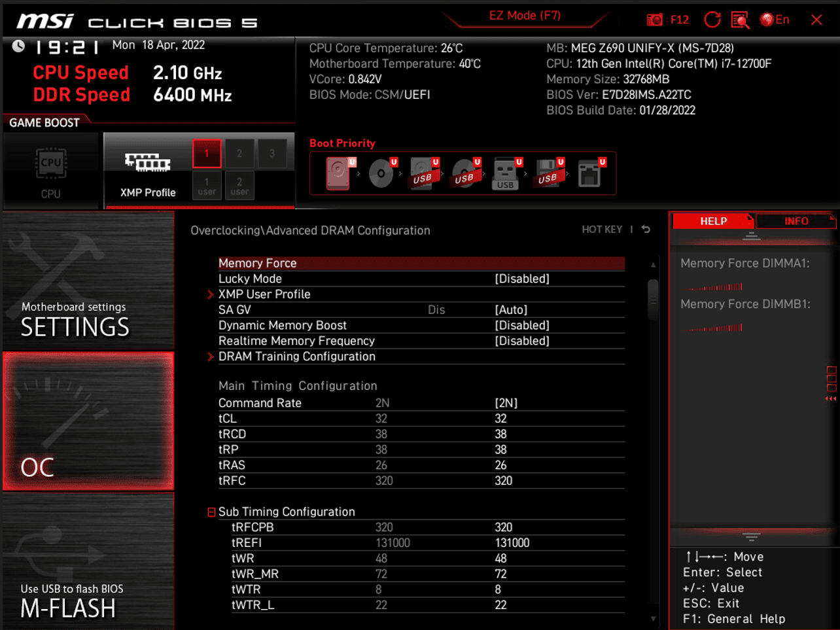The height and width of the screenshot is (630, 840).
Task: Open the Lucky Mode [Disabled] dropdown
Action: coord(522,279)
